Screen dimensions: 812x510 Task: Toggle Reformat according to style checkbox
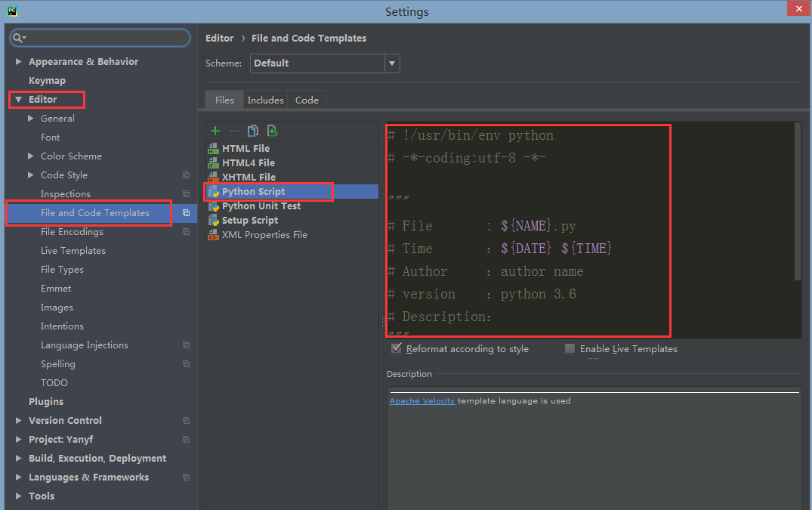pyautogui.click(x=397, y=348)
